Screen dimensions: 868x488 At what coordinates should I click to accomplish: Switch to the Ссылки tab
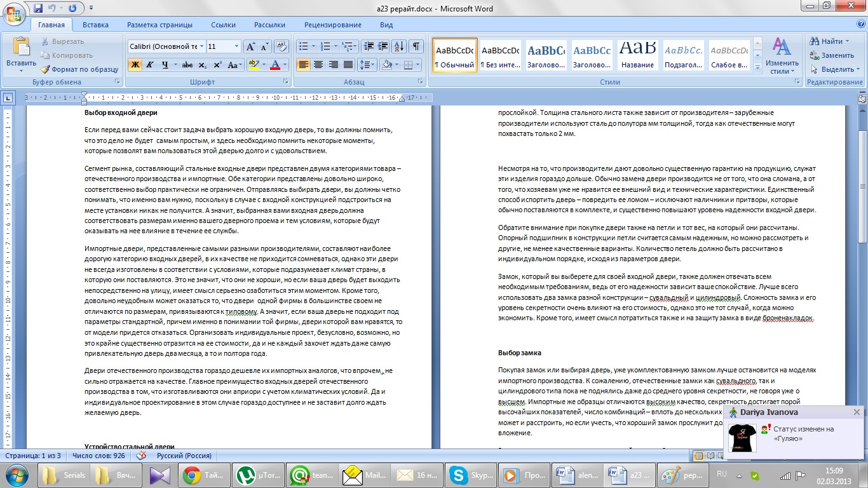[223, 25]
